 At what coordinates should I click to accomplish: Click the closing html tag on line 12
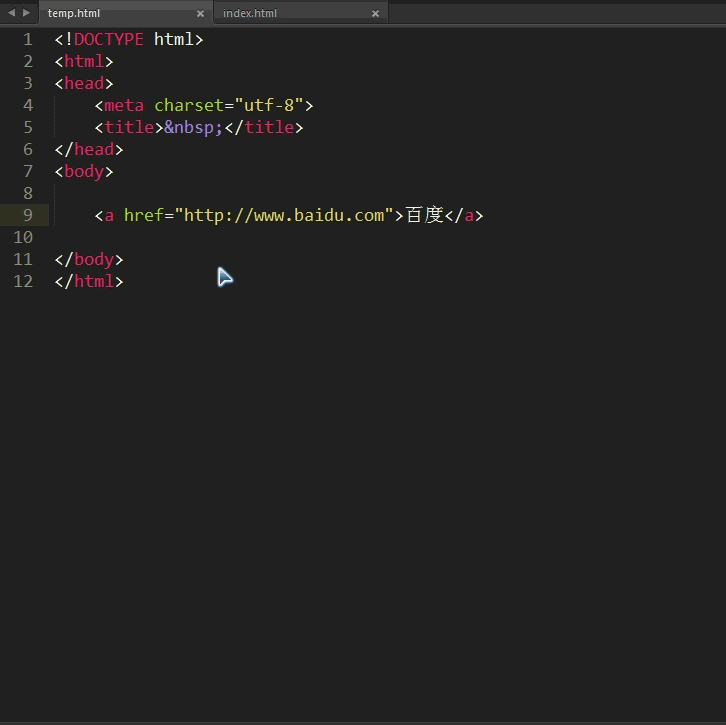[89, 281]
